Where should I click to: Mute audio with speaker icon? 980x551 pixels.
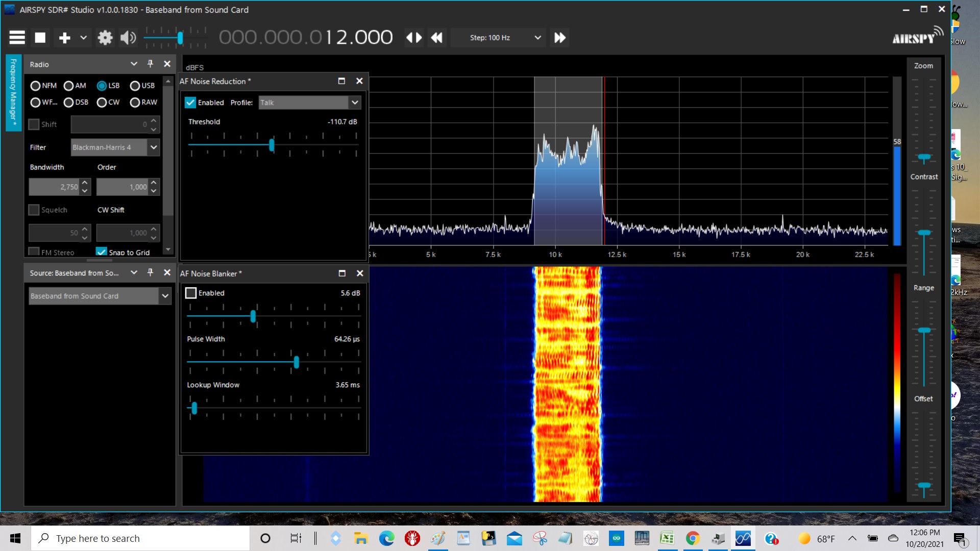128,37
